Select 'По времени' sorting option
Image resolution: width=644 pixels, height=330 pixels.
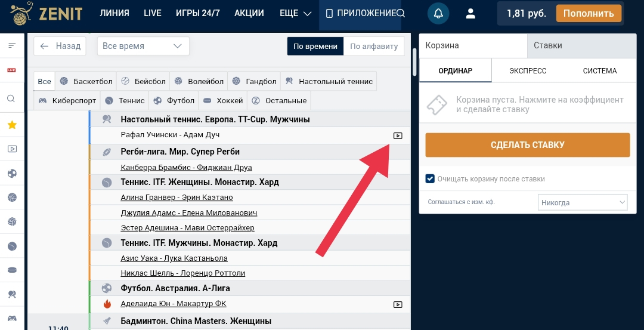[x=315, y=47]
